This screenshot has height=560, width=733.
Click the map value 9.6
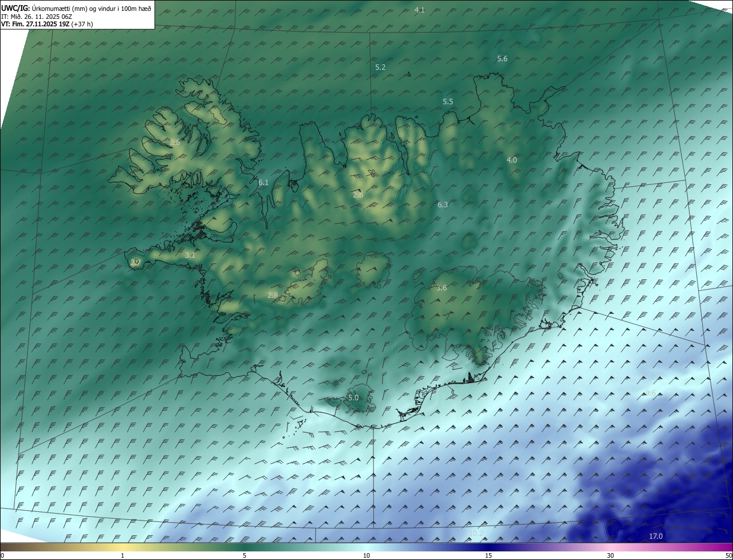point(651,393)
